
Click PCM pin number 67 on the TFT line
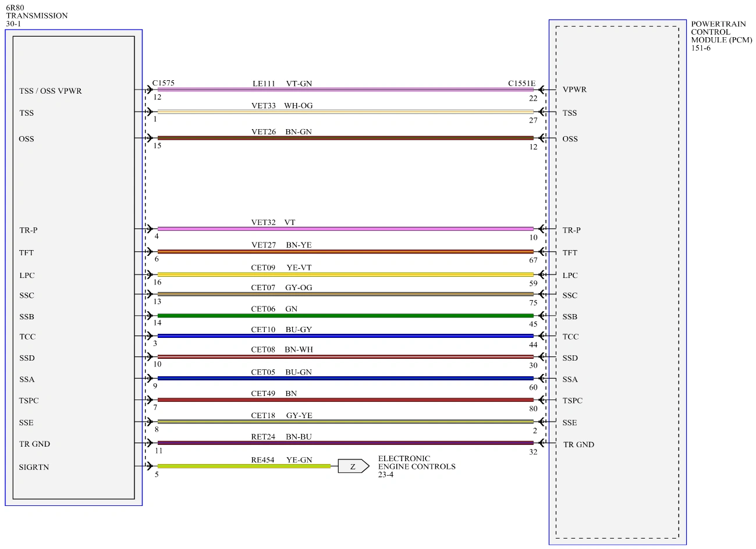pyautogui.click(x=533, y=260)
